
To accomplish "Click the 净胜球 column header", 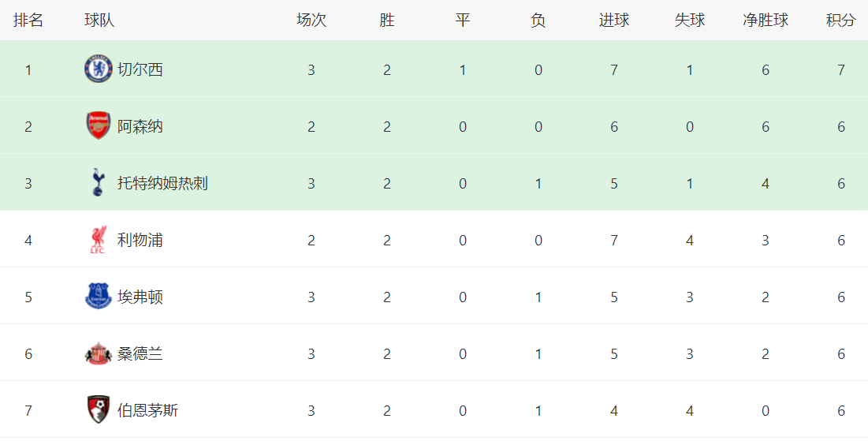I will (765, 21).
